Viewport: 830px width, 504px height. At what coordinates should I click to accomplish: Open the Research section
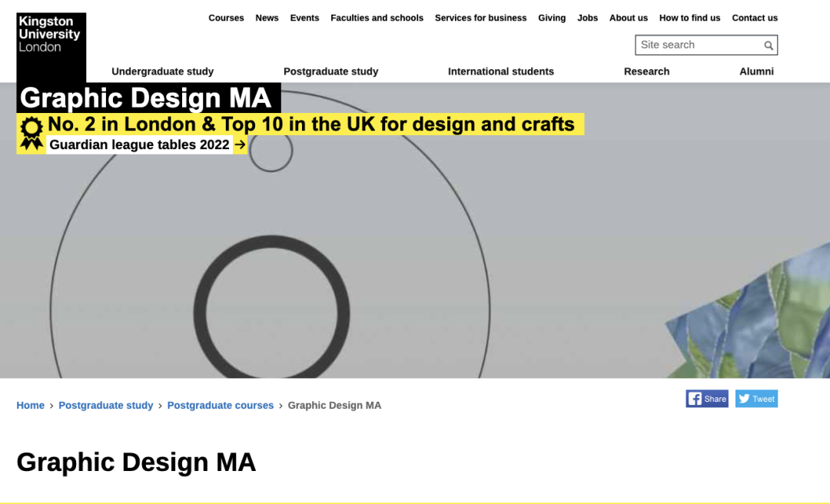[x=646, y=71]
